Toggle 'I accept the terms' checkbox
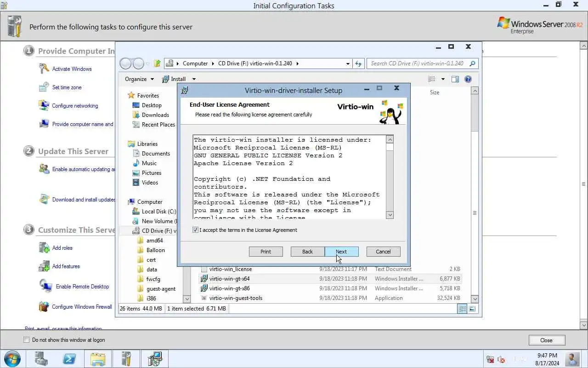This screenshot has height=368, width=588. [x=196, y=230]
